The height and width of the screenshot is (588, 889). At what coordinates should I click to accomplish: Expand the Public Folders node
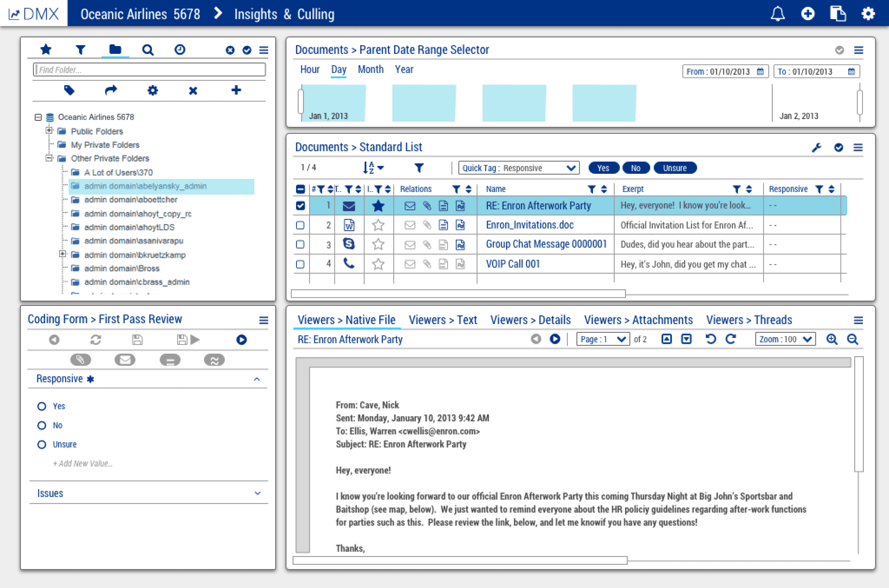[x=49, y=130]
